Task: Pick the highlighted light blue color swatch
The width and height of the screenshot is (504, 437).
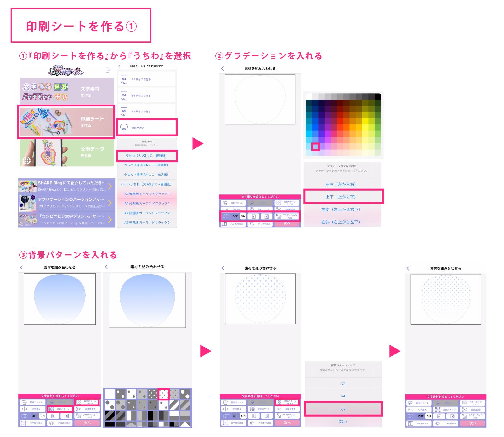Action: (315, 147)
